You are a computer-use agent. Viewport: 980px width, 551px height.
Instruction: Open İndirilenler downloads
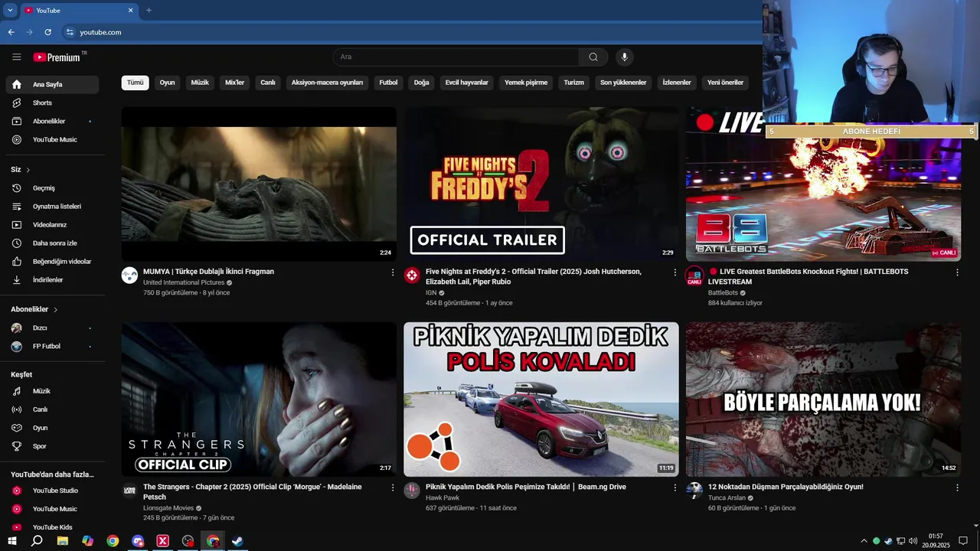52,279
